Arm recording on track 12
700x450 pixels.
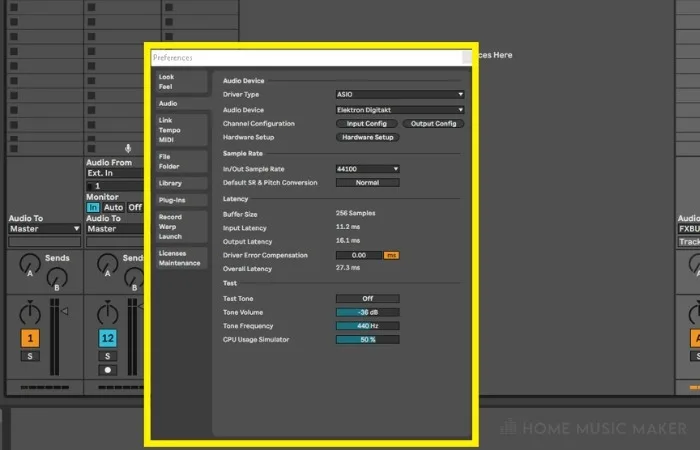108,370
